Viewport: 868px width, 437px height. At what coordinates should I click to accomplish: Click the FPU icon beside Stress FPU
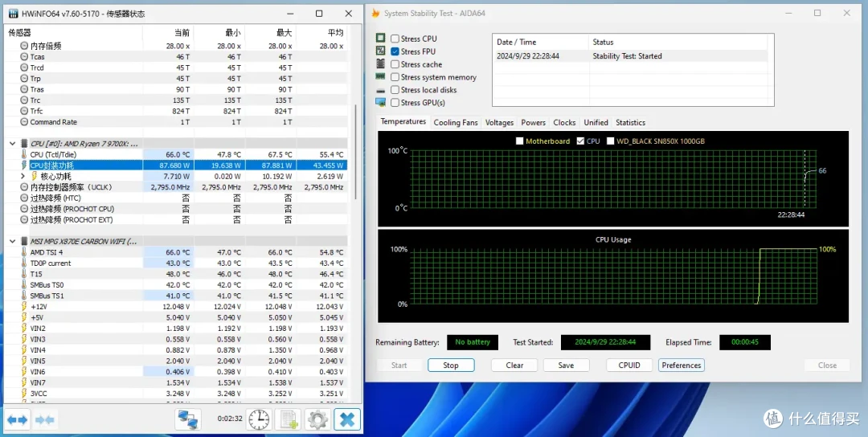[380, 51]
